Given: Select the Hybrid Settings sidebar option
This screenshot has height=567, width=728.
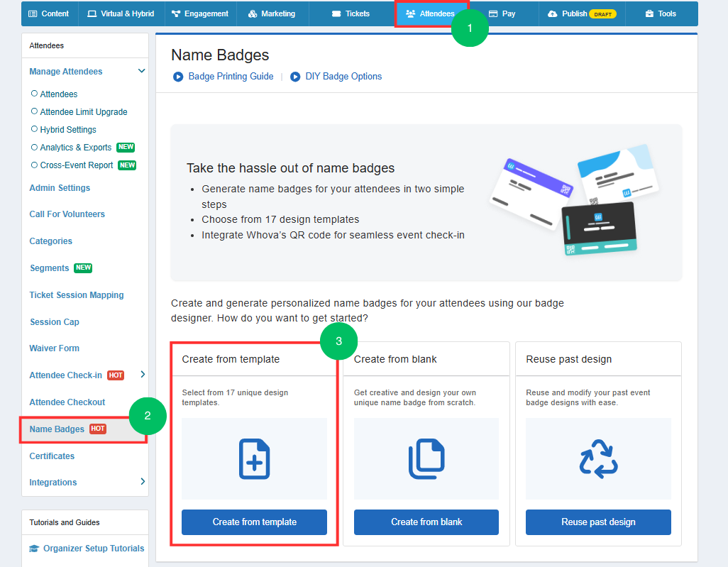Looking at the screenshot, I should click(x=67, y=129).
